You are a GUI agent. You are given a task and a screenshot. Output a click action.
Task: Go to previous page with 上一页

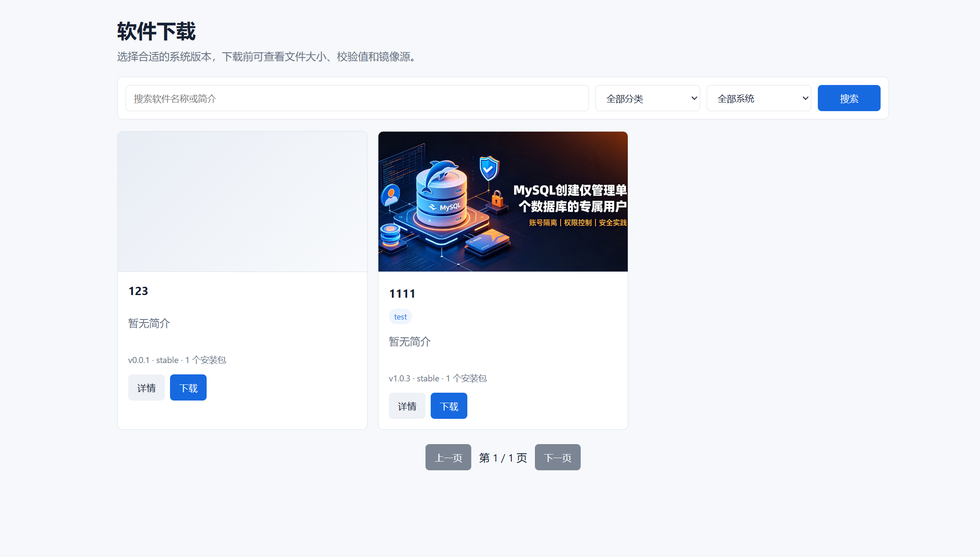(448, 457)
